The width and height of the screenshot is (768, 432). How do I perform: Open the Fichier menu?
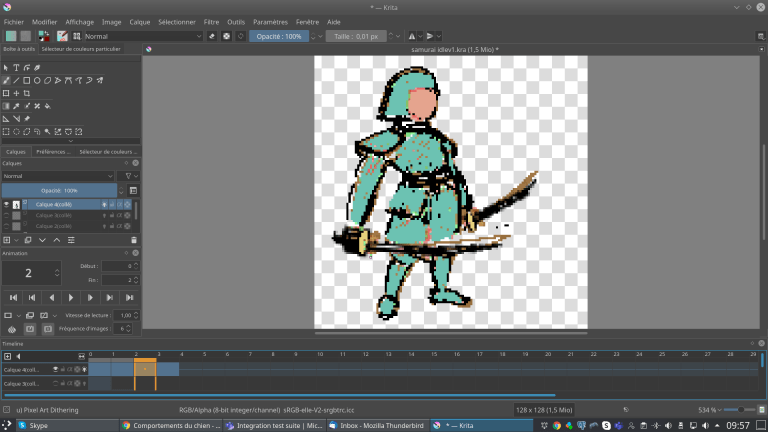tap(14, 22)
